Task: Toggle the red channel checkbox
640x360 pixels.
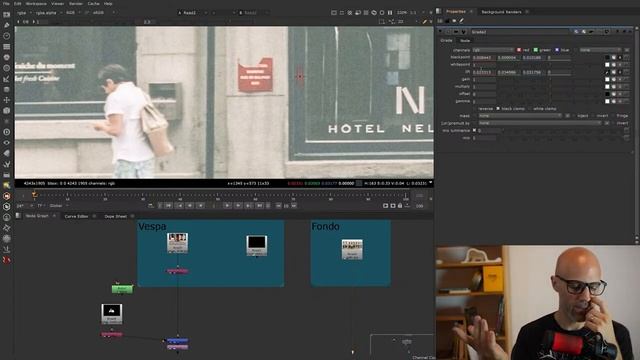Action: pyautogui.click(x=519, y=50)
